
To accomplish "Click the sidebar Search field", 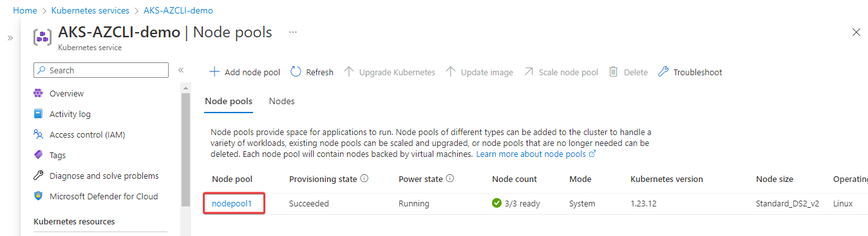I will point(100,70).
